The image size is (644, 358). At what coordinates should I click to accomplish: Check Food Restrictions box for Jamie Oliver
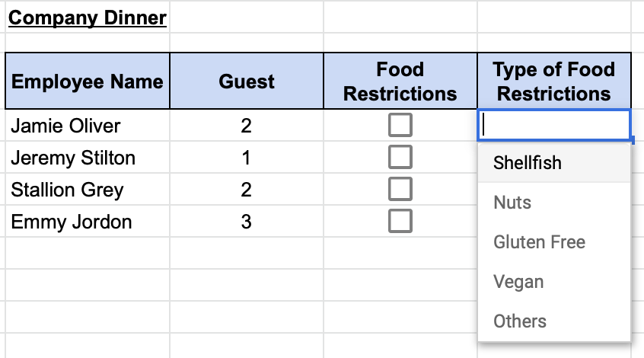(x=400, y=125)
